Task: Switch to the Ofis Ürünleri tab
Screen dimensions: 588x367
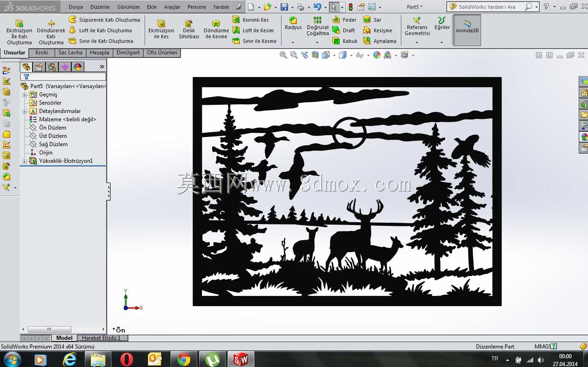Action: coord(162,53)
